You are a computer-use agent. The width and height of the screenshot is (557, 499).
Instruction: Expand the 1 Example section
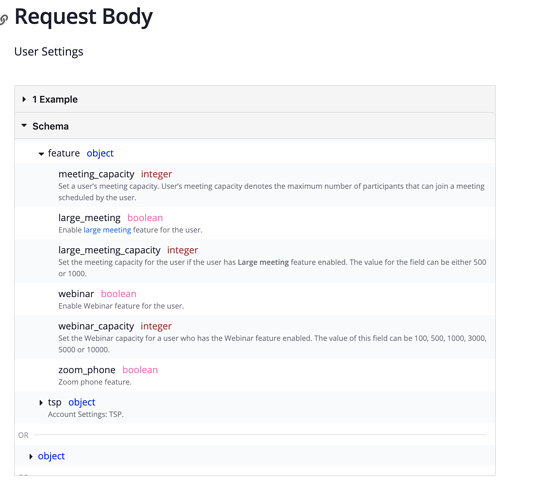coord(255,99)
